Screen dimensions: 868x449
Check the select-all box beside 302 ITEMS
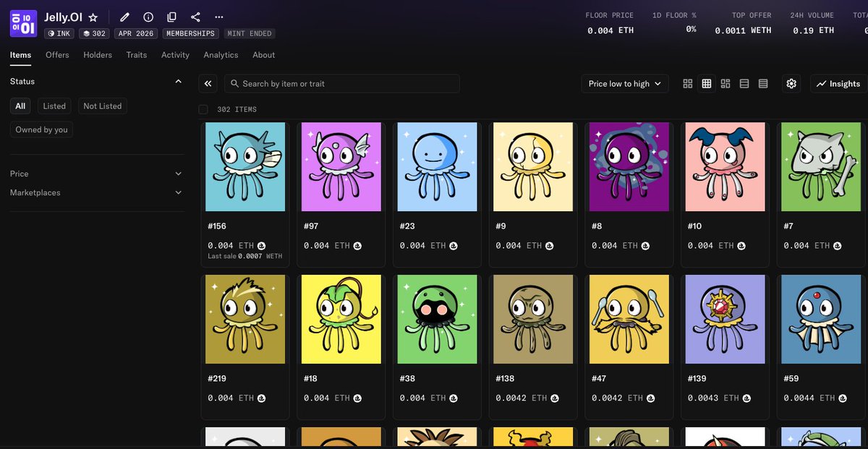(x=203, y=109)
